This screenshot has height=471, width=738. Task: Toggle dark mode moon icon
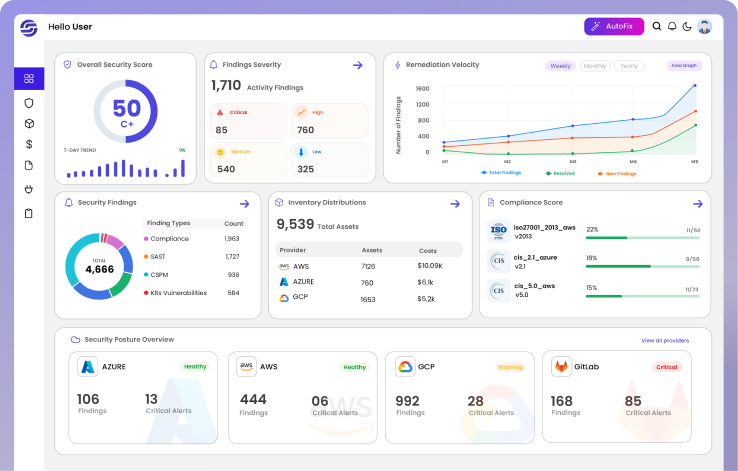tap(687, 26)
